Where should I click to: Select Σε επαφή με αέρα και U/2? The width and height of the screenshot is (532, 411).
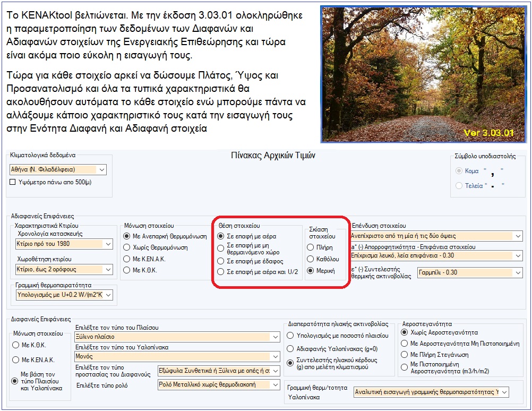[220, 272]
